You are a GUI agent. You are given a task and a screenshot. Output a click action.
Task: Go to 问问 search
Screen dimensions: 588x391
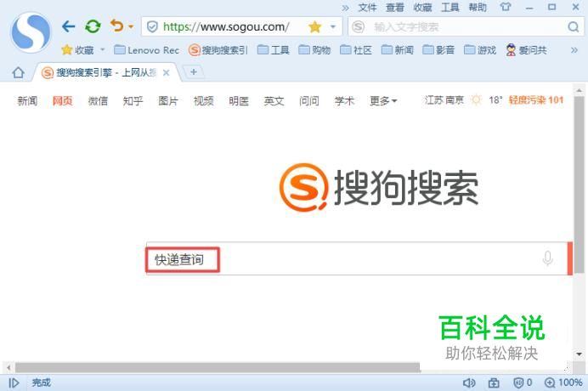[309, 100]
